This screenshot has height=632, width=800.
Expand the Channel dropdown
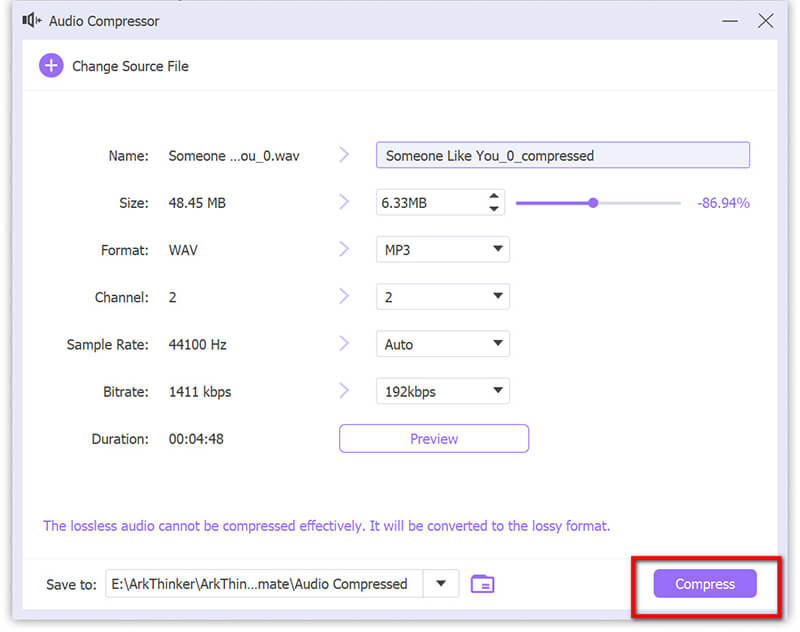[442, 297]
